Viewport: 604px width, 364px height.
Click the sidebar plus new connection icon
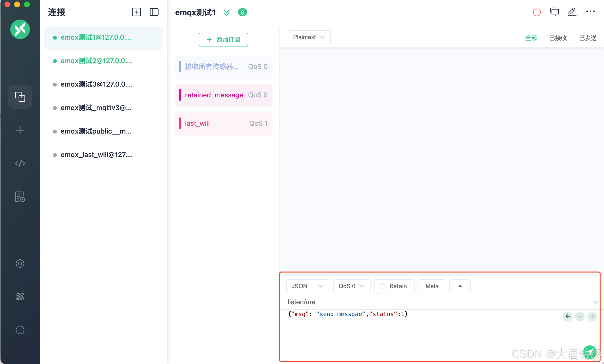(20, 130)
